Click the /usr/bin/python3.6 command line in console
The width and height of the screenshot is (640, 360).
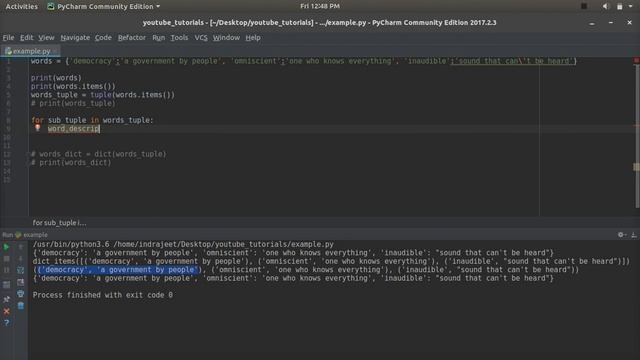[x=183, y=244]
